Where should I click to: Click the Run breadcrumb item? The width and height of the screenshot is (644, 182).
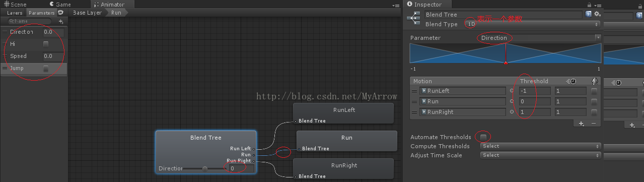point(116,13)
